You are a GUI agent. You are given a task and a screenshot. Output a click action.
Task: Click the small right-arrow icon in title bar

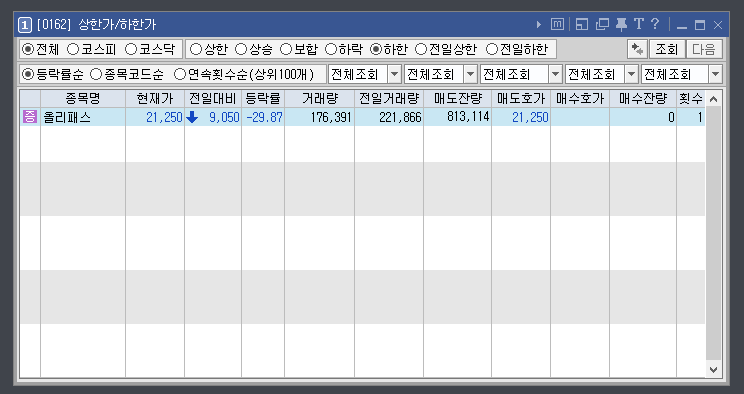(x=539, y=24)
